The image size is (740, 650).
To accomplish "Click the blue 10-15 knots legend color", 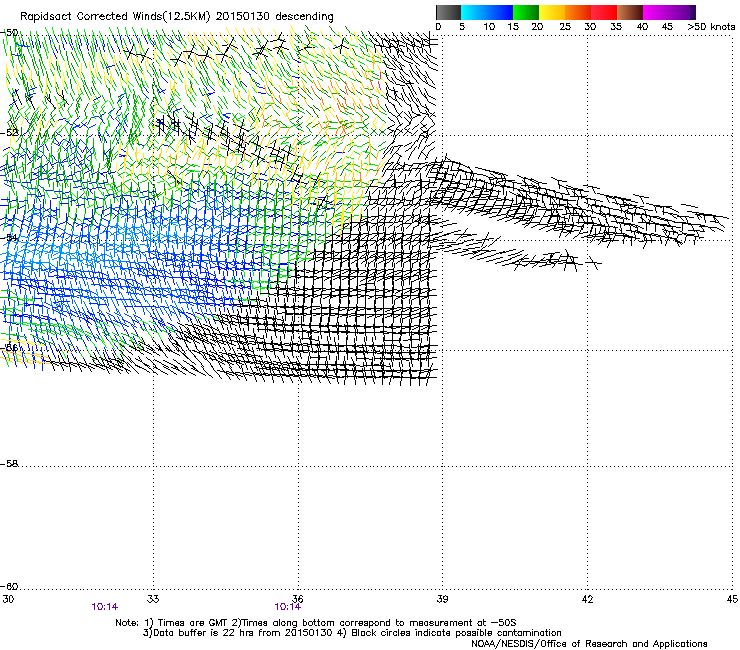I will point(500,12).
